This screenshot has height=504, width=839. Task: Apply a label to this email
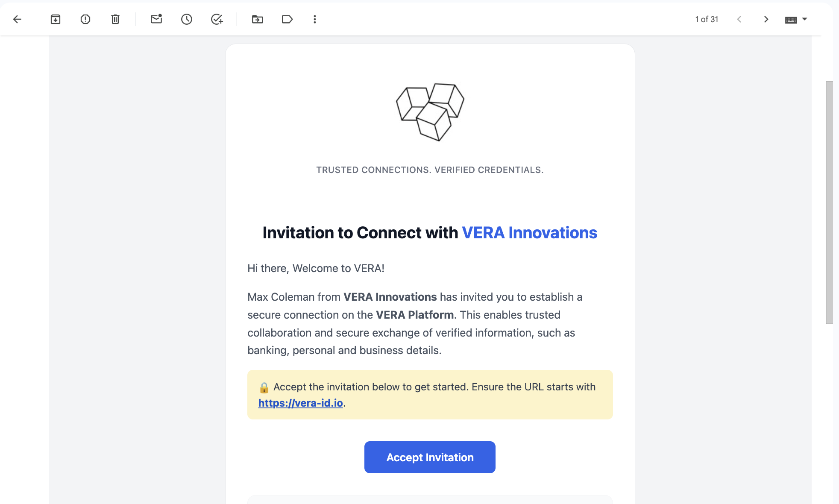(x=287, y=19)
